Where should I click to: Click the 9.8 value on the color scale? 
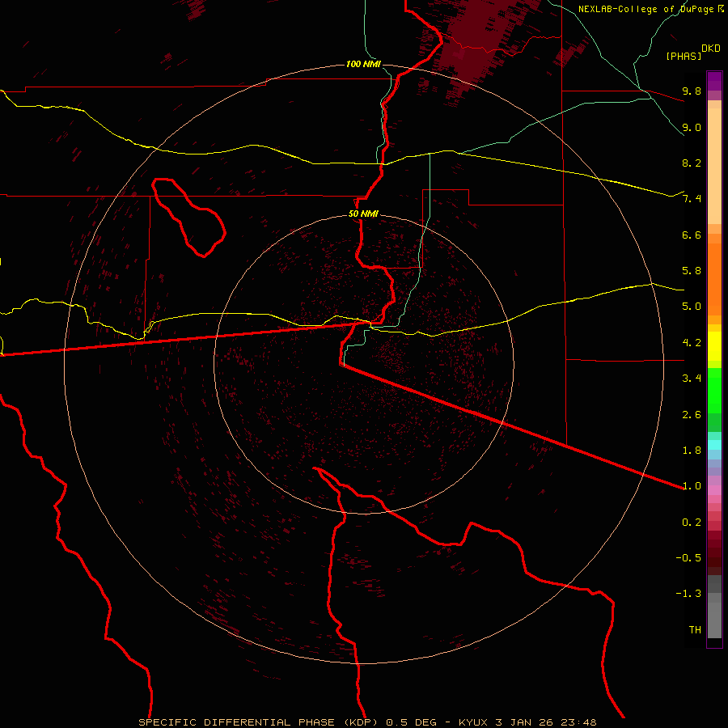692,91
